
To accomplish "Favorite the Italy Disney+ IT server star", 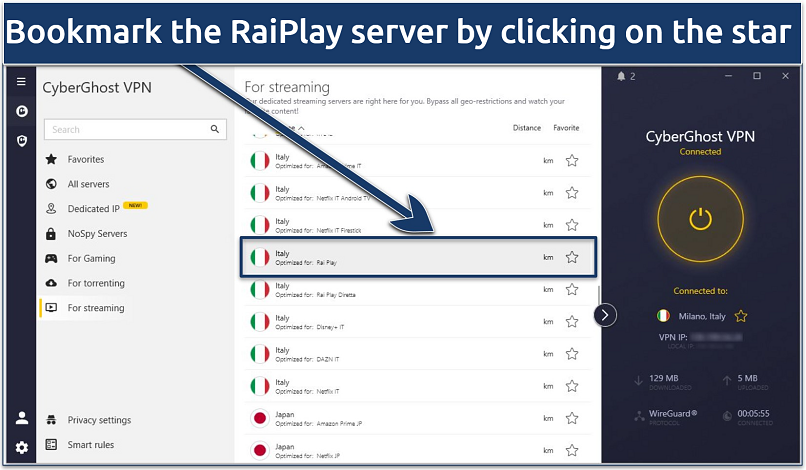I will click(572, 322).
